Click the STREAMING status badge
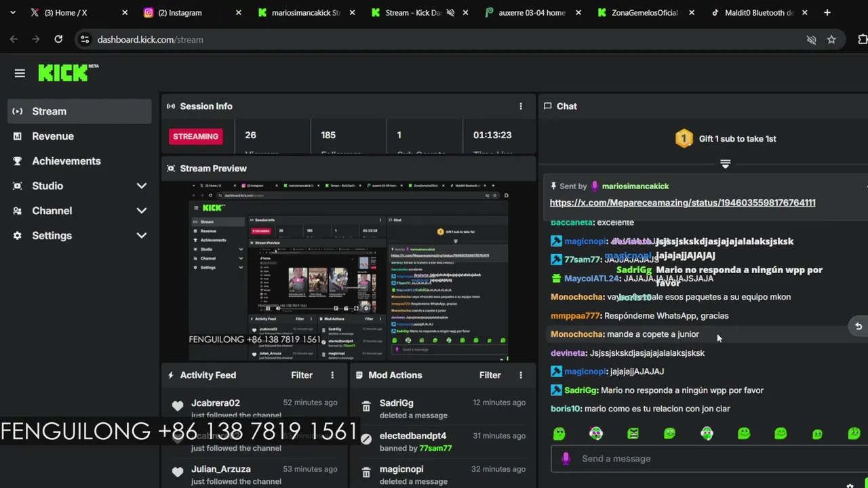The image size is (868, 488). pos(195,136)
